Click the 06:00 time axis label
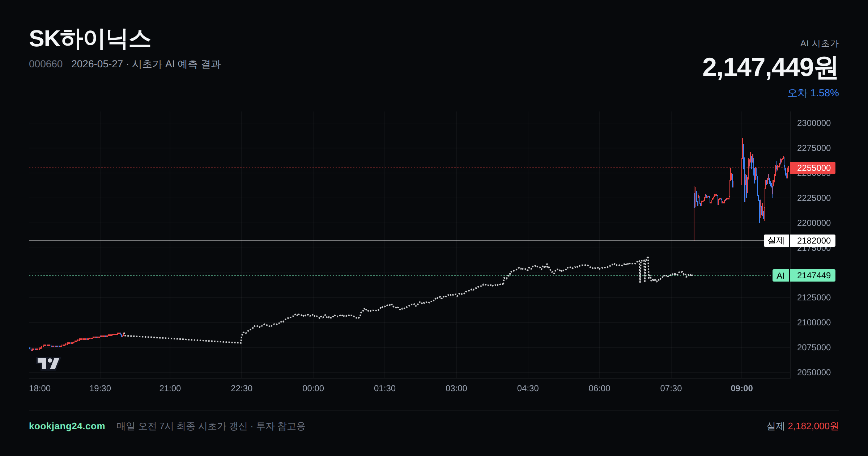Viewport: 868px width, 456px height. (599, 388)
